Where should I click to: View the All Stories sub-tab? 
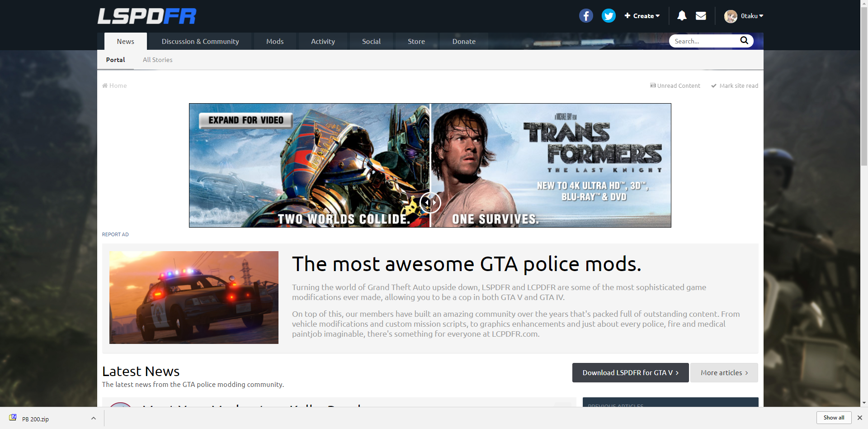point(158,60)
